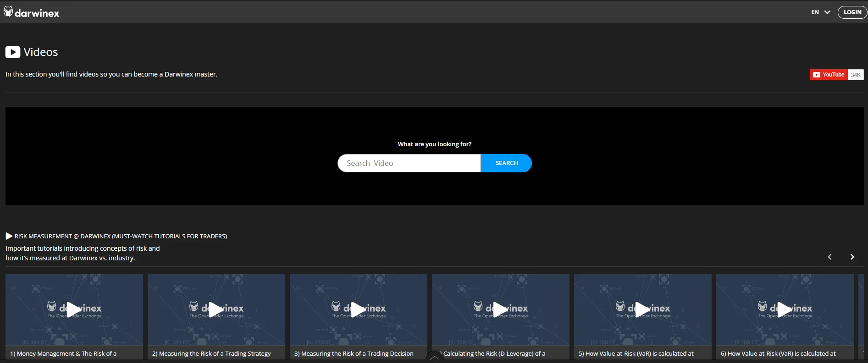Click the play icon beside Risk Measurement heading
Screen dimensions: 868x363
pos(9,236)
